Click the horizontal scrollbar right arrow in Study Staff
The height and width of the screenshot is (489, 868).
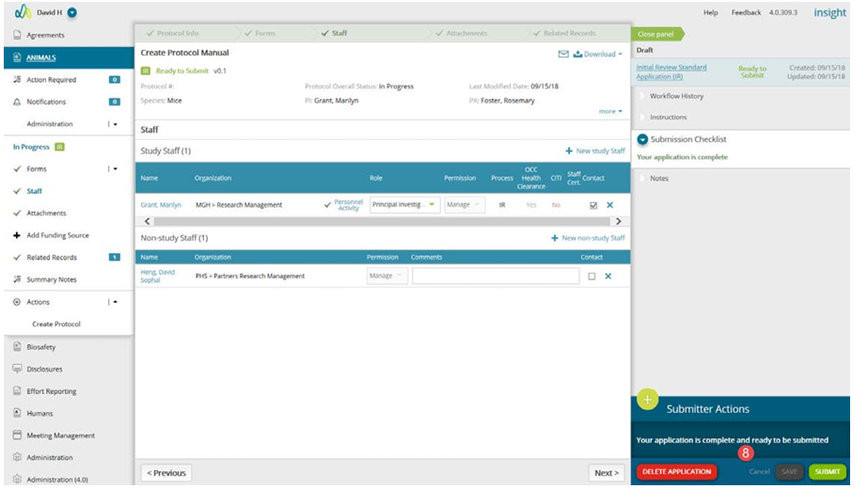(x=619, y=222)
